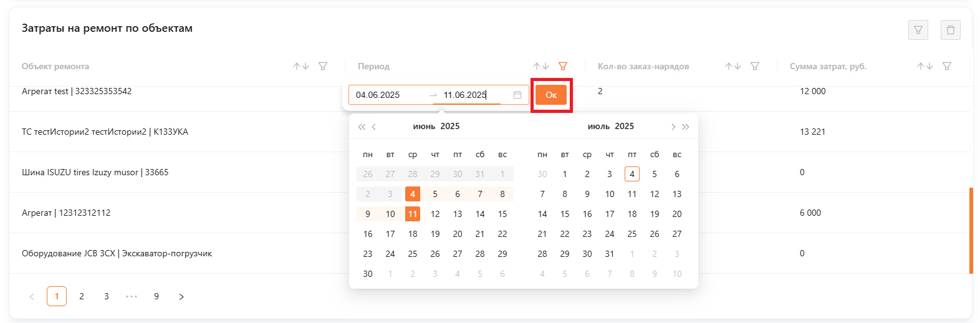Click the next page arrow in pagination
Screen dimensions: 980x323
[x=181, y=296]
